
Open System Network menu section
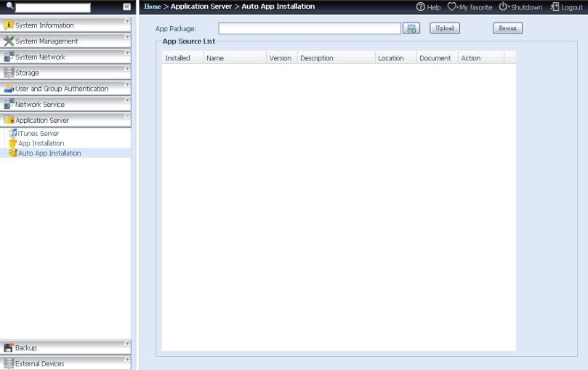(x=65, y=57)
